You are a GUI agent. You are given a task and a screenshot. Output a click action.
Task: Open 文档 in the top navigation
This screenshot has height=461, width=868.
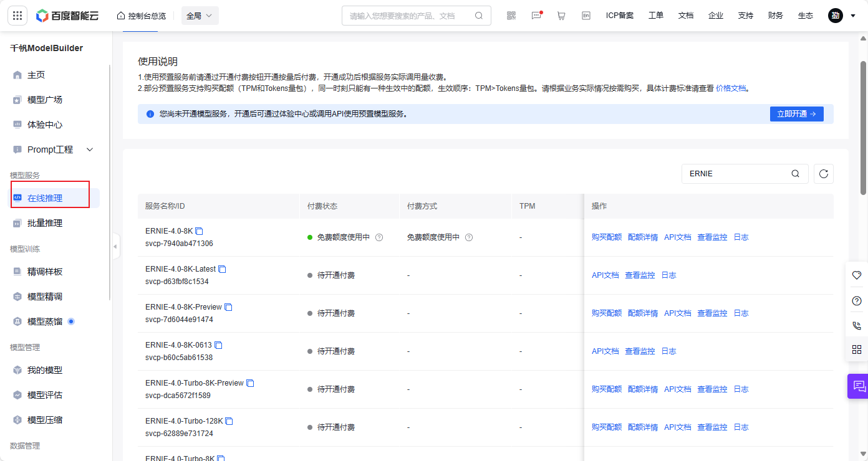[x=686, y=16]
